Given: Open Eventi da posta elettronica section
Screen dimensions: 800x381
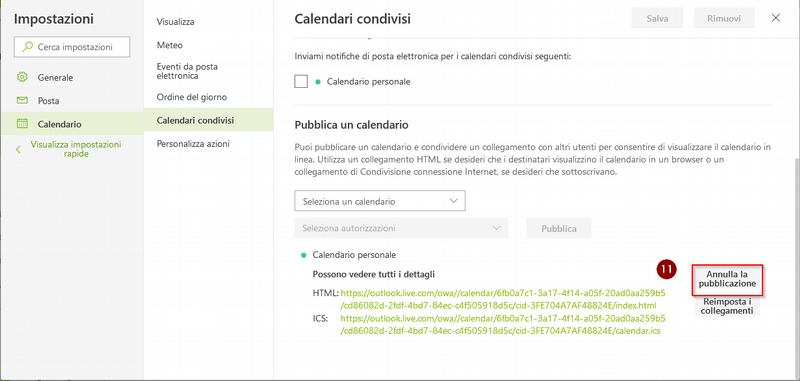Looking at the screenshot, I should tap(187, 71).
